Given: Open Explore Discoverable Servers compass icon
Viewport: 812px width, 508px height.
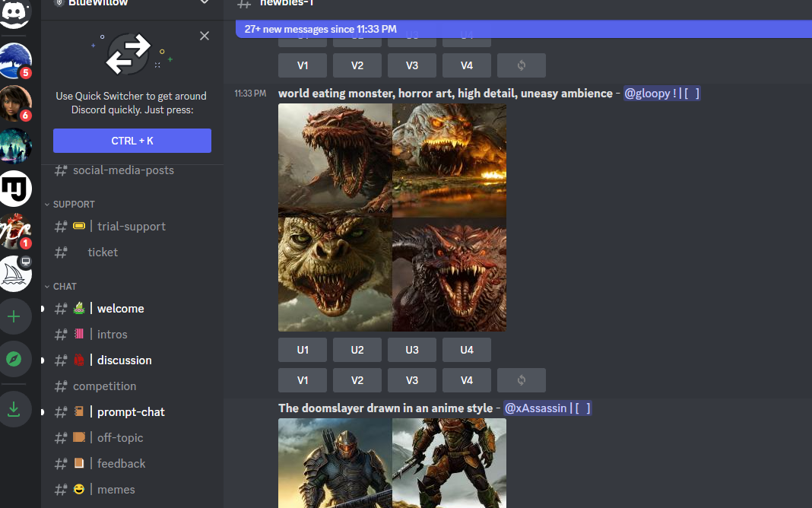Looking at the screenshot, I should pos(14,359).
